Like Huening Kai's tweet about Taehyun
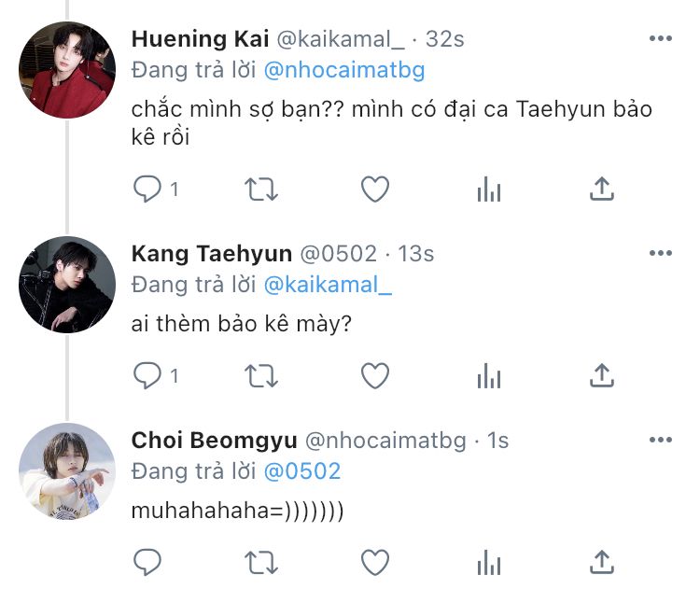The width and height of the screenshot is (700, 589). [x=374, y=189]
